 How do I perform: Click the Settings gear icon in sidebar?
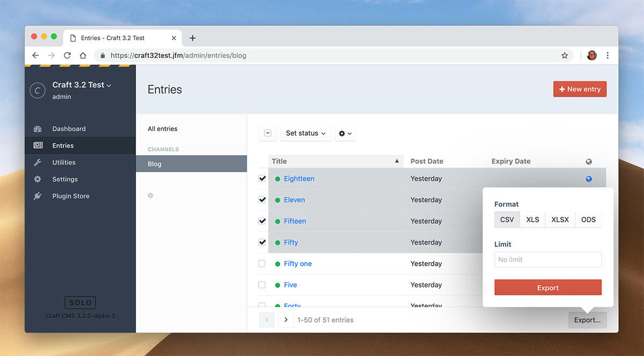[38, 179]
